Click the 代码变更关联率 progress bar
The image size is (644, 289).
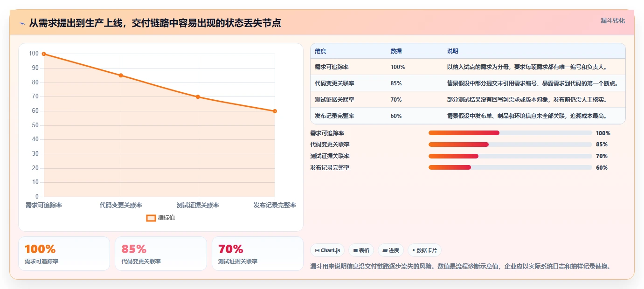510,144
